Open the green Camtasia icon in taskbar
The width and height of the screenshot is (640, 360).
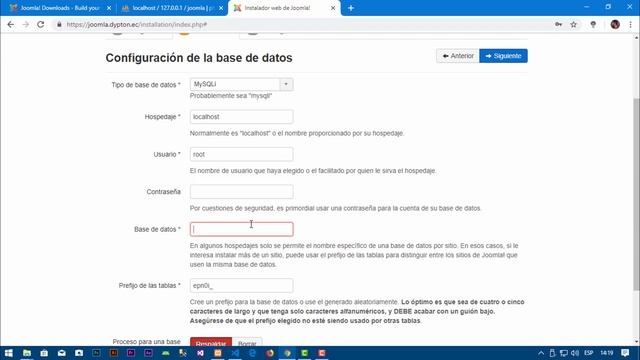click(304, 353)
